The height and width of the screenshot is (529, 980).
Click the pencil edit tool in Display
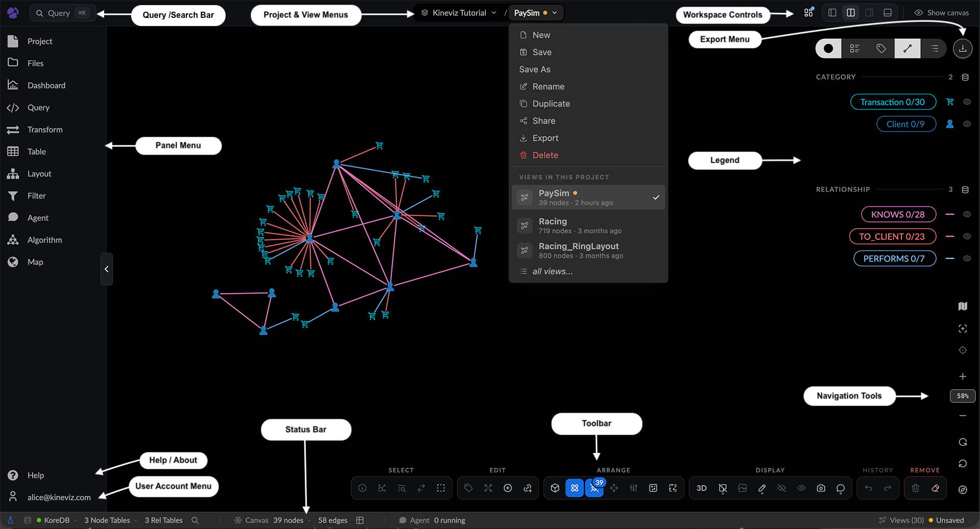(762, 488)
